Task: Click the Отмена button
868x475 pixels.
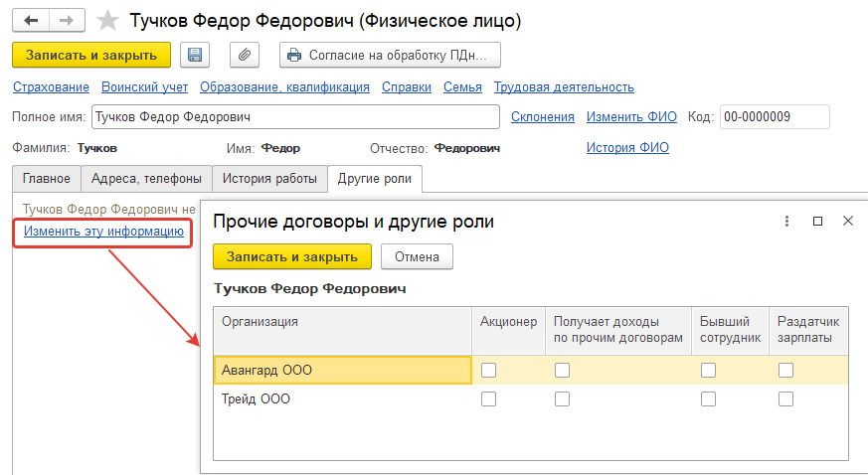Action: (417, 256)
